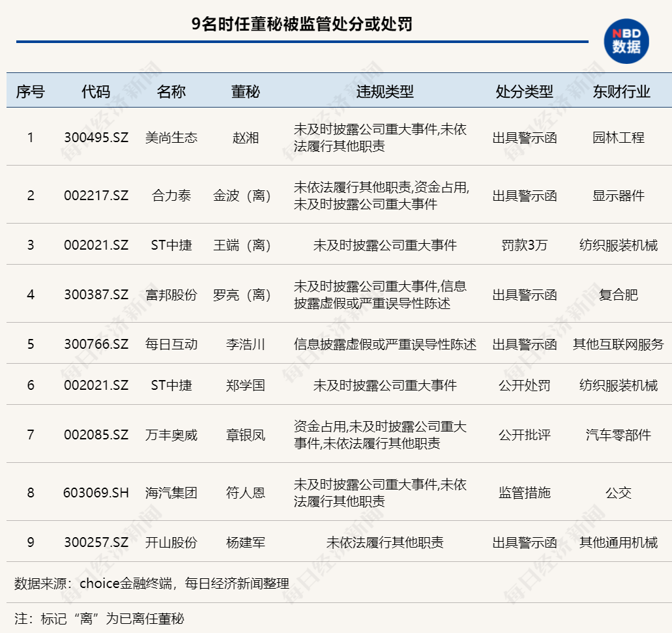Screen dimensions: 672x633
Task: Click company name 海汽集团
Action: coord(171,493)
